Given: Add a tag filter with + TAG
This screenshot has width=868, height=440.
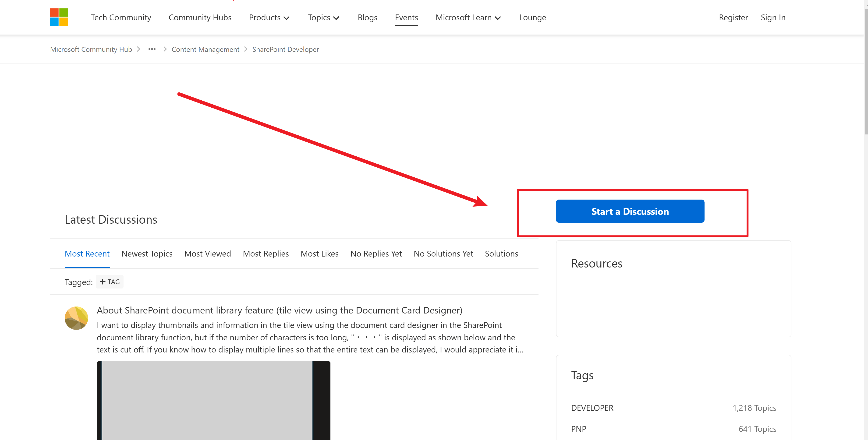Looking at the screenshot, I should point(110,282).
